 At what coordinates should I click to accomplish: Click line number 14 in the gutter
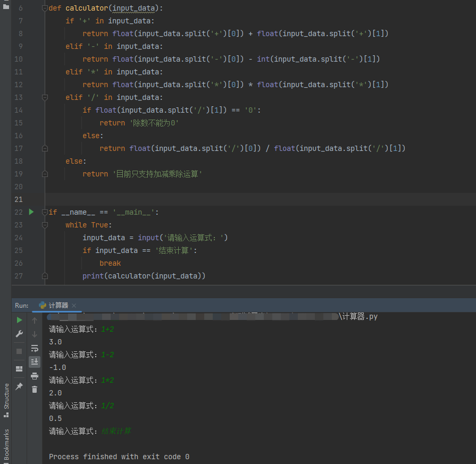click(x=19, y=110)
